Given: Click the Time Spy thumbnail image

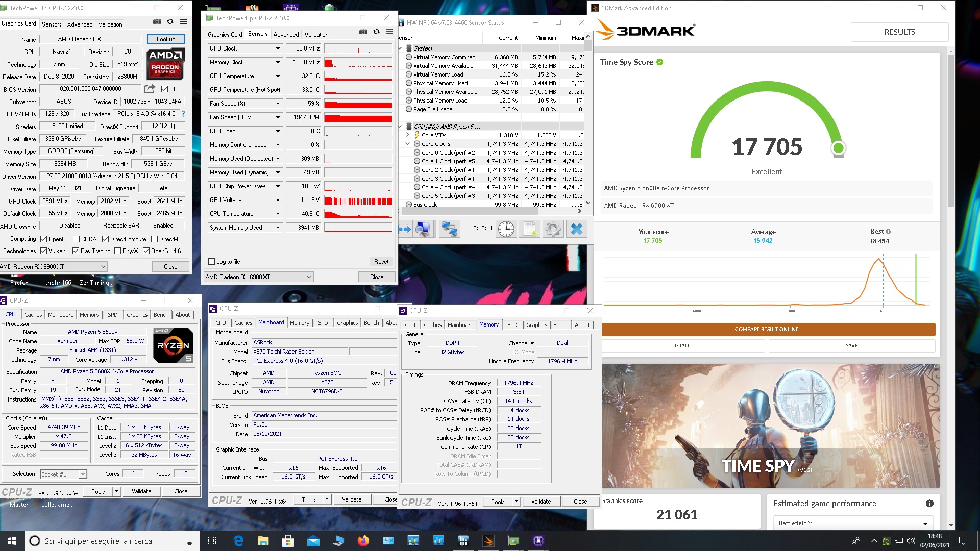Looking at the screenshot, I should click(x=771, y=426).
